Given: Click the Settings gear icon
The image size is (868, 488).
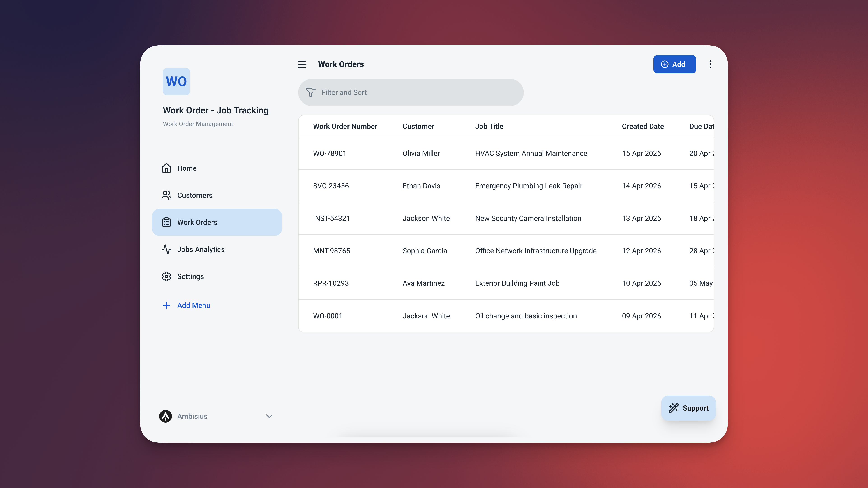Looking at the screenshot, I should pyautogui.click(x=166, y=276).
